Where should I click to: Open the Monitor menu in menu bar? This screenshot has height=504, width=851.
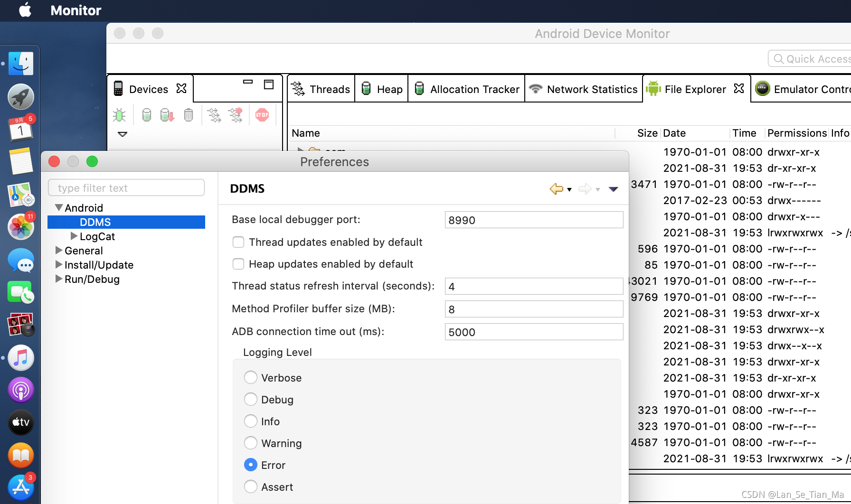point(76,10)
